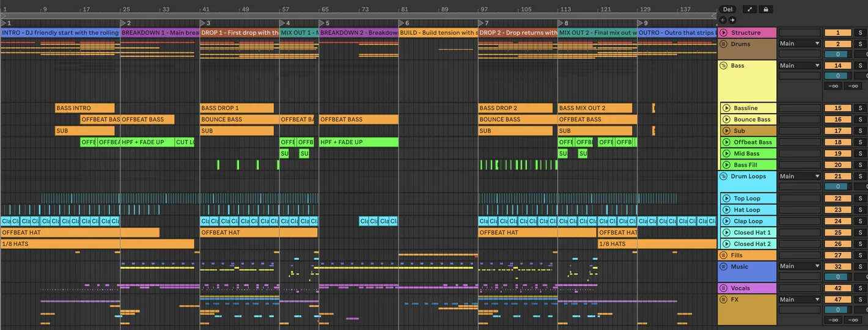Click the Music track volume field
Screen dimensions: 868x330
coord(838,276)
